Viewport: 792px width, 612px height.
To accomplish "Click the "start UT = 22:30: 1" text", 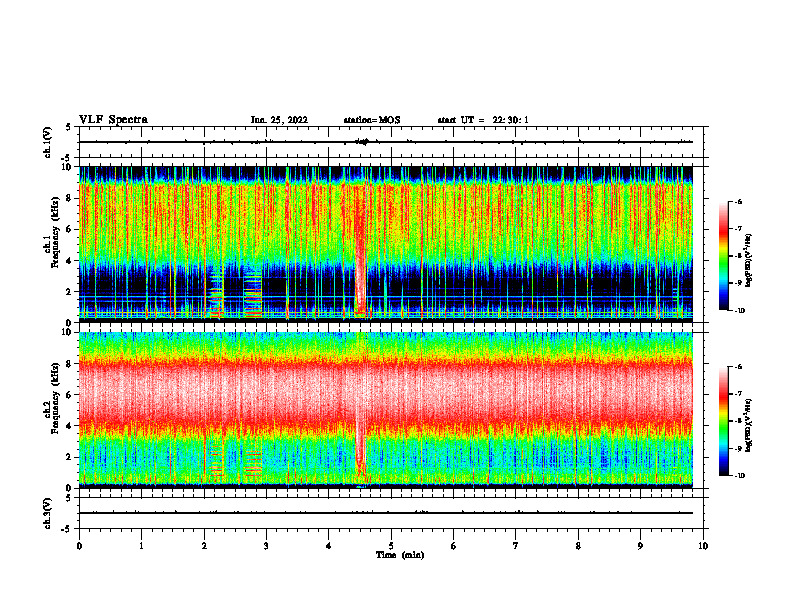I will (x=483, y=120).
